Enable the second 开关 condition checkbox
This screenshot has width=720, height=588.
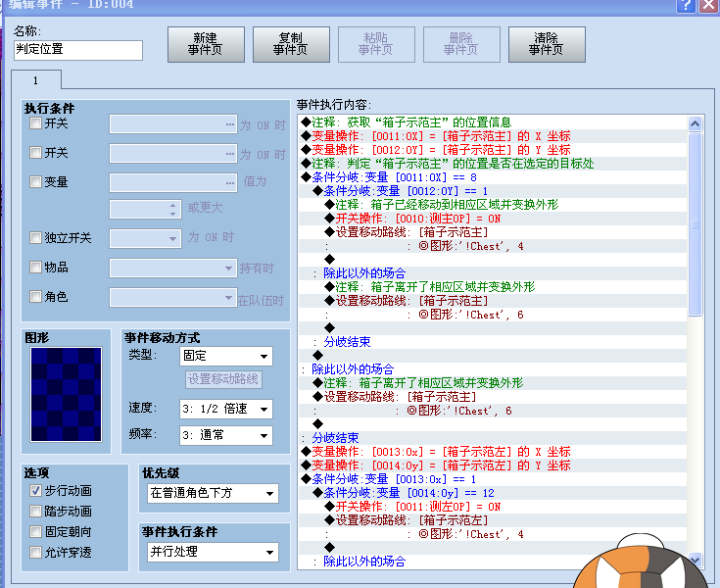point(35,153)
